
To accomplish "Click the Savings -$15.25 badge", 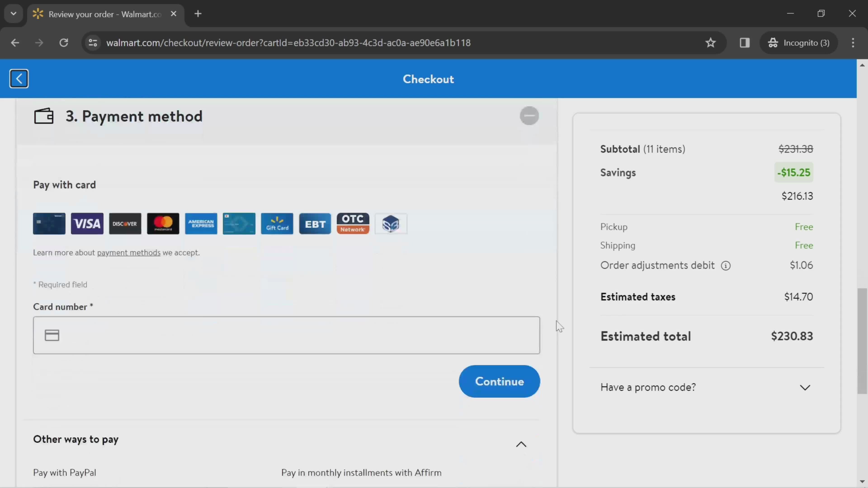I will coord(794,172).
